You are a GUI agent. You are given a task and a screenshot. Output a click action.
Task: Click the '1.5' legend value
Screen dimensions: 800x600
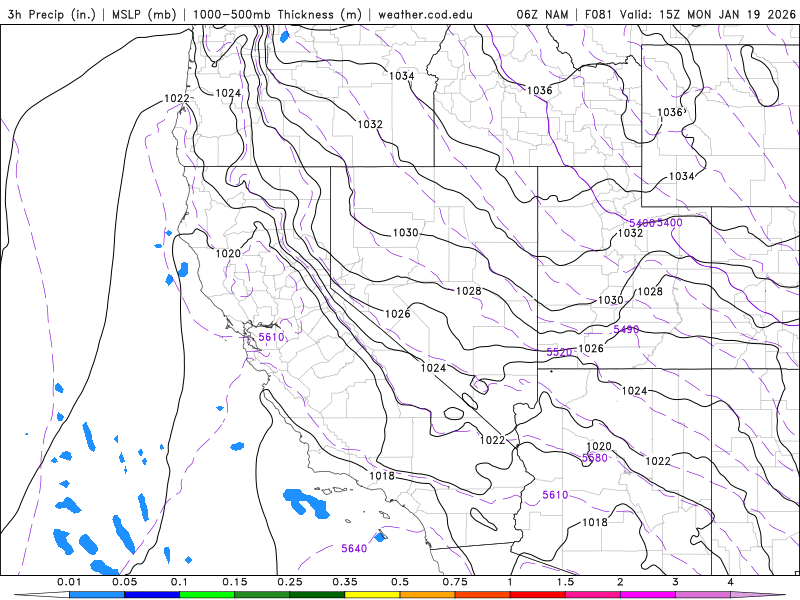tap(565, 582)
